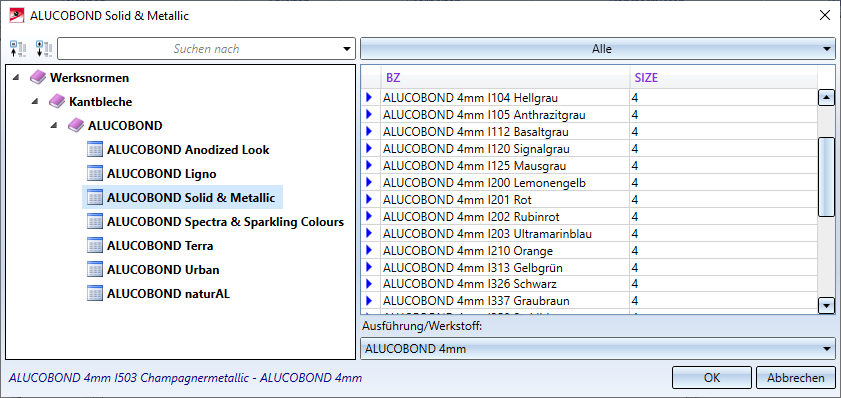The image size is (841, 398).
Task: Click table icon beside ALUCOBOND naturAL
Action: 95,293
